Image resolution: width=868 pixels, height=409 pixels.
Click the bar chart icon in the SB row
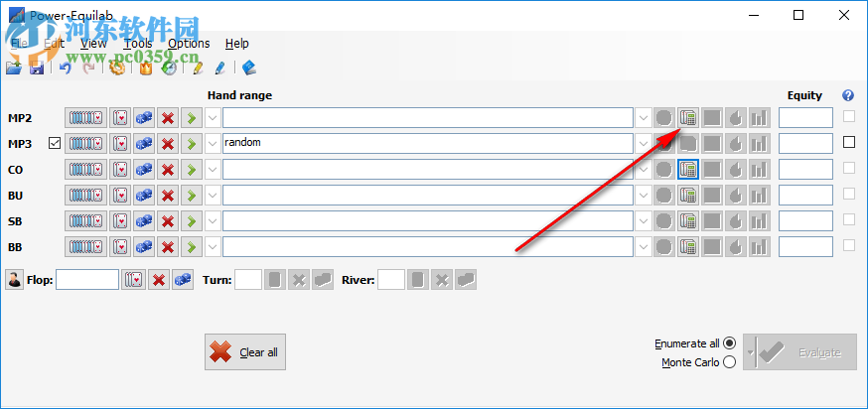pyautogui.click(x=760, y=221)
